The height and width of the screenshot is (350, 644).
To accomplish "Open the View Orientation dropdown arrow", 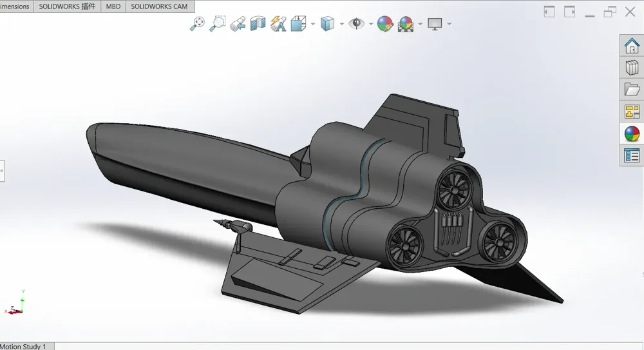I will [x=313, y=24].
